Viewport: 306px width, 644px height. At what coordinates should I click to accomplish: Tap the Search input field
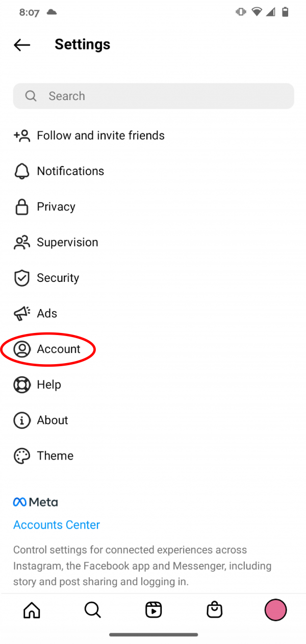153,96
